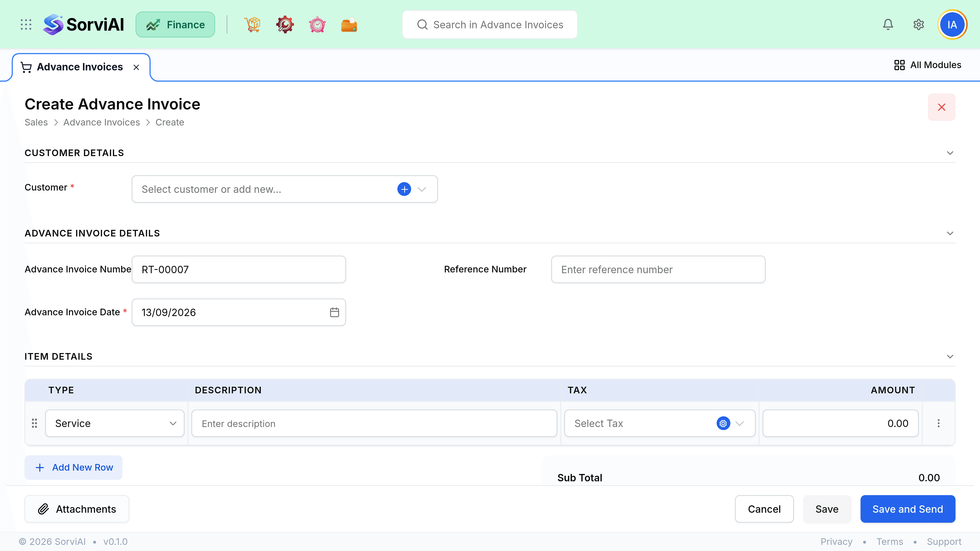The width and height of the screenshot is (980, 551).
Task: Click the TAX column header
Action: (577, 390)
